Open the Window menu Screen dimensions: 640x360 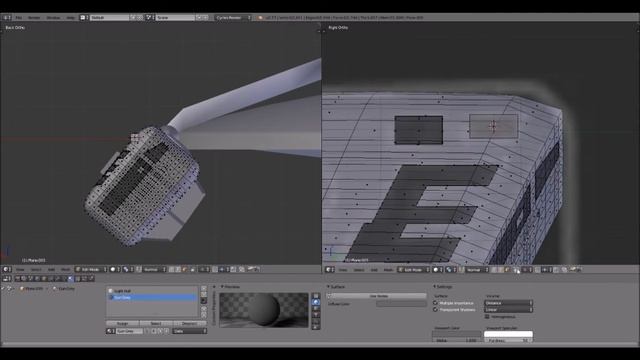click(x=53, y=18)
